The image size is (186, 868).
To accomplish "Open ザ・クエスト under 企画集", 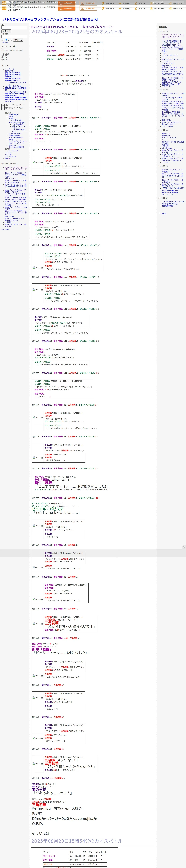I will point(13,151).
